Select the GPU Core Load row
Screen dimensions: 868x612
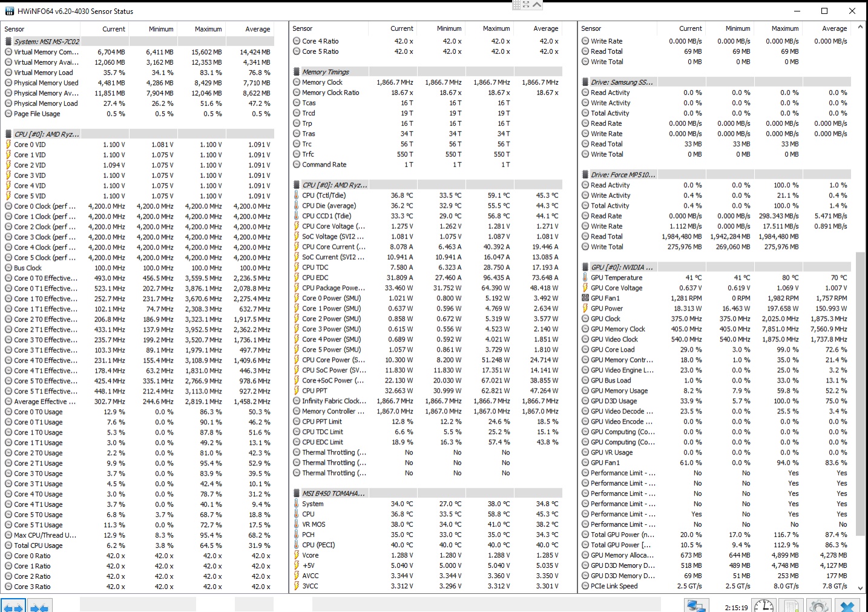click(x=715, y=350)
